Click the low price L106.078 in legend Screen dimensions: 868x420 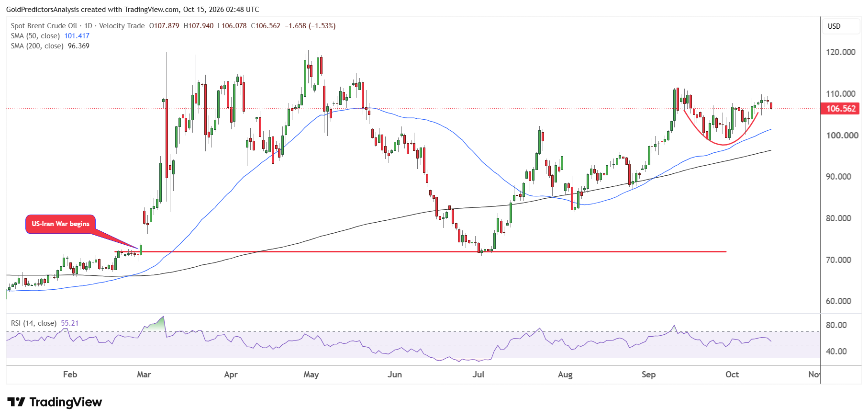(232, 26)
